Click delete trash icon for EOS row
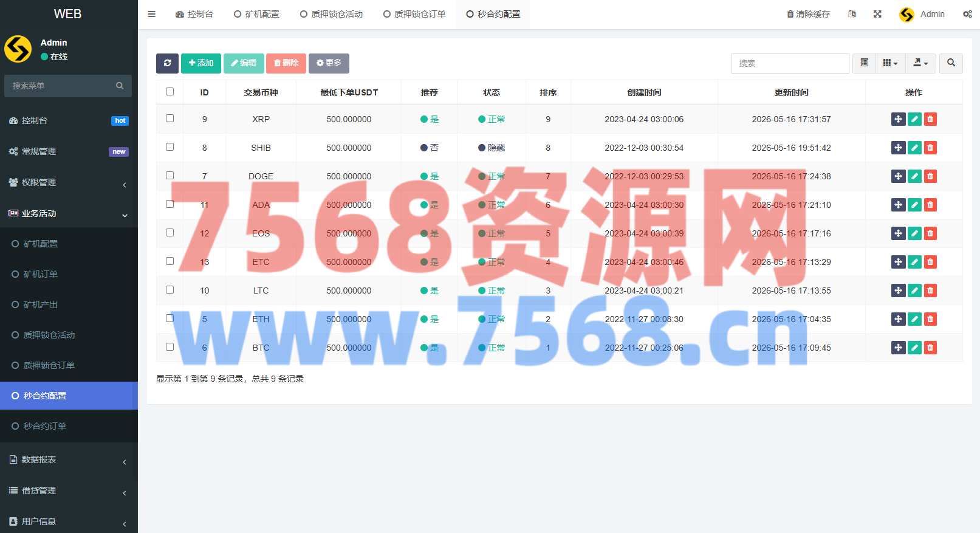This screenshot has width=980, height=533. tap(930, 233)
